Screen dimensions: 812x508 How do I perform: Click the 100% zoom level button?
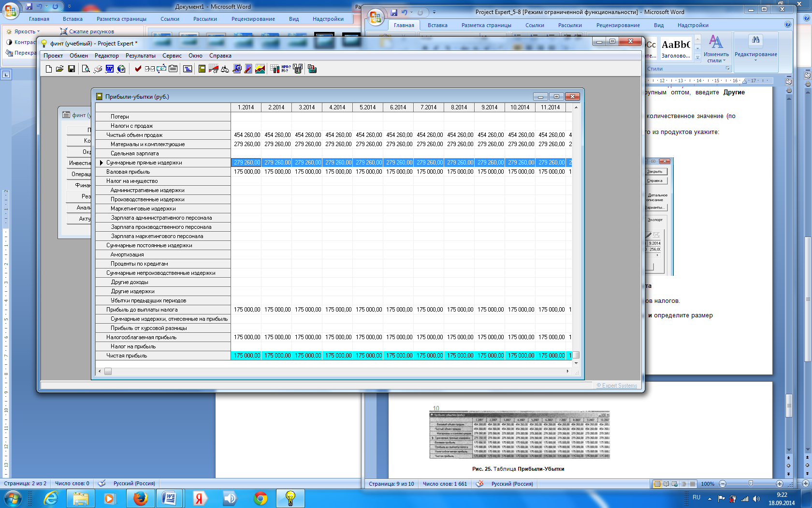(x=708, y=484)
